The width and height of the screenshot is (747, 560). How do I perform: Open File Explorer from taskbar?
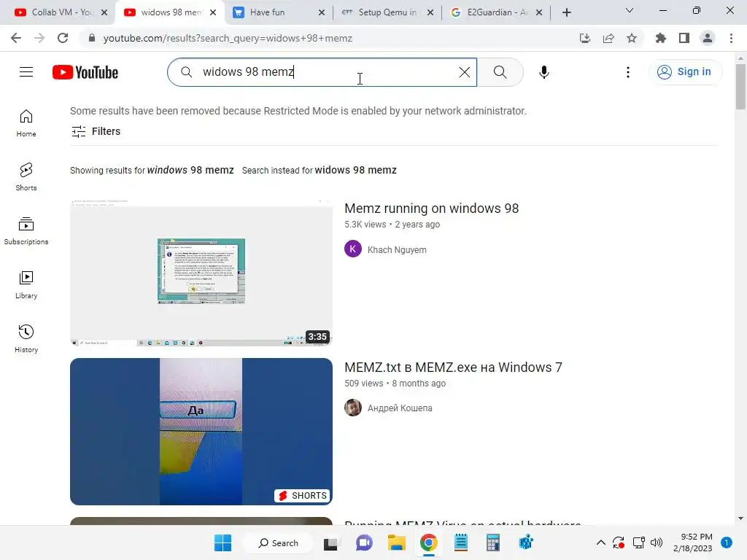[x=396, y=542]
